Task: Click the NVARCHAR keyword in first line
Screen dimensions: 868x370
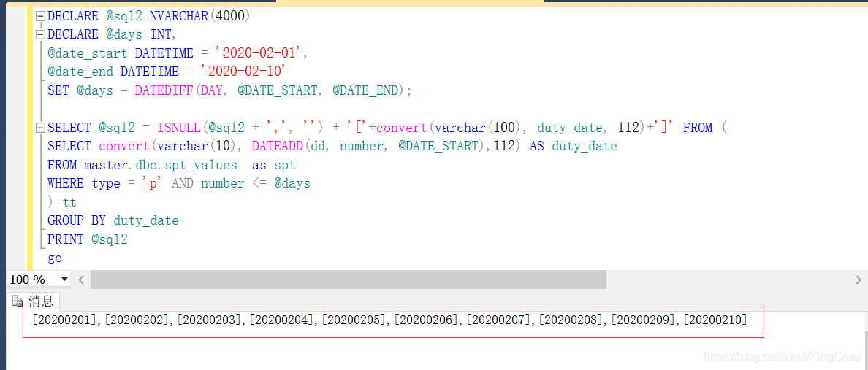Action: [178, 16]
